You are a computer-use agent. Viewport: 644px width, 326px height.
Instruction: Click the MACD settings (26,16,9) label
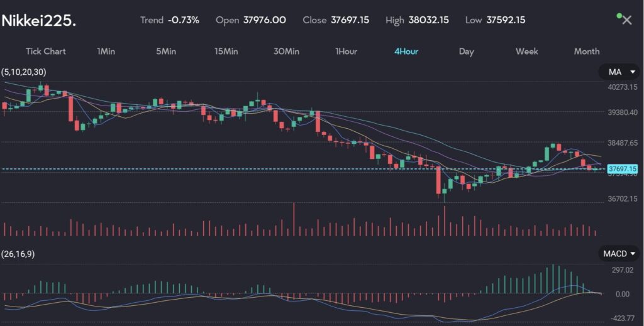[x=19, y=254]
